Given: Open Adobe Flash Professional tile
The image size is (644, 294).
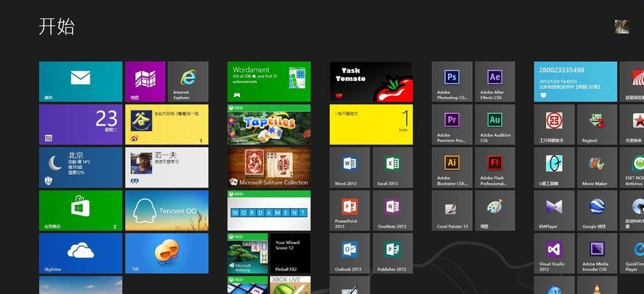Looking at the screenshot, I should click(495, 168).
